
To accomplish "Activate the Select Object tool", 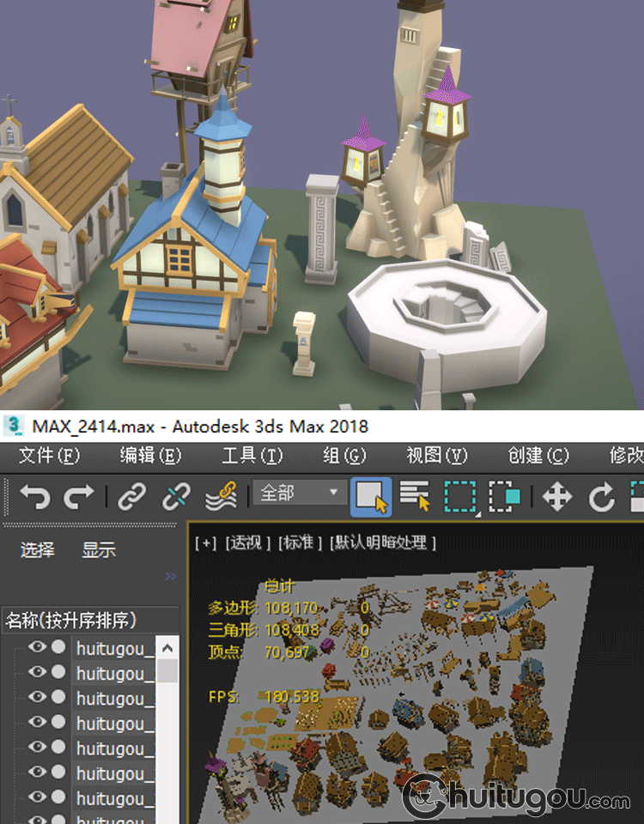I will pyautogui.click(x=371, y=496).
